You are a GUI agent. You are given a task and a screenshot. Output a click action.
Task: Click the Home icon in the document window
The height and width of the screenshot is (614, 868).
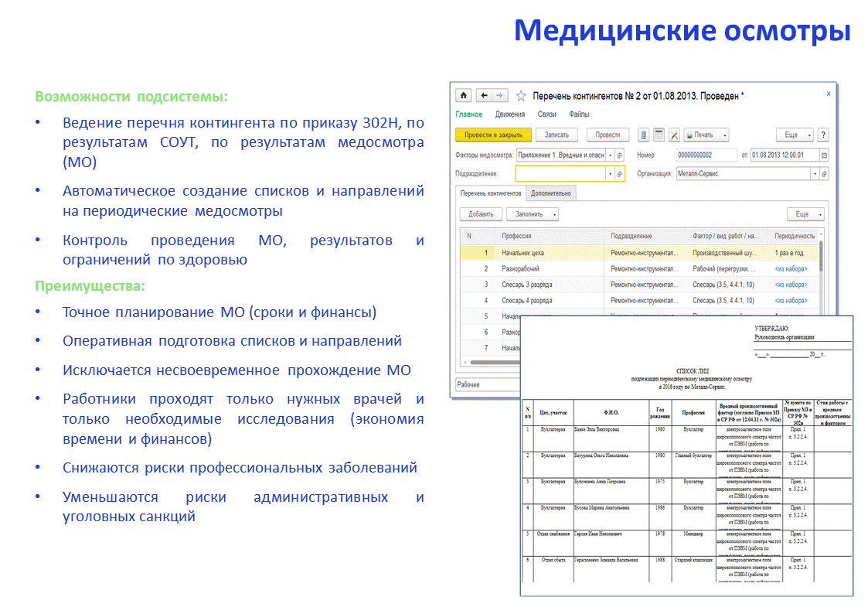[463, 96]
